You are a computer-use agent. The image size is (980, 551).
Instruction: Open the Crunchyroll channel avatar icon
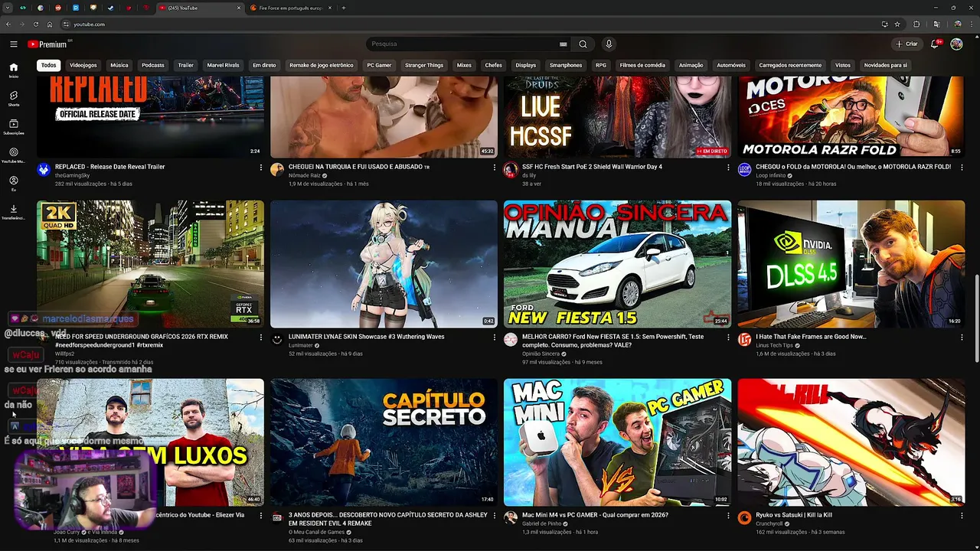[744, 518]
